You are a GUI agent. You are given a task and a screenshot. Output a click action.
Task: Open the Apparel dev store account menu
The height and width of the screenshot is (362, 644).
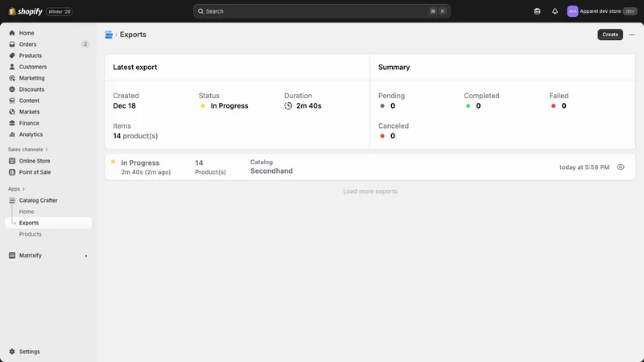coord(601,11)
